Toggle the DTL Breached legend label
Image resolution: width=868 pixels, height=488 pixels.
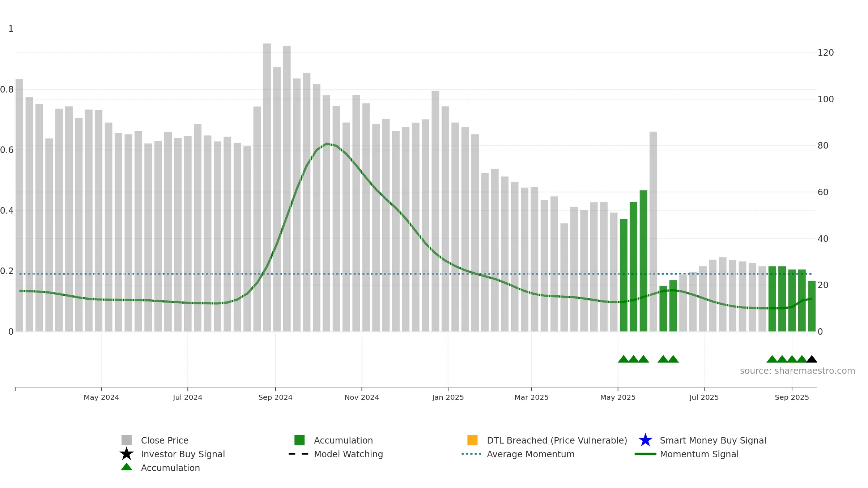click(557, 440)
